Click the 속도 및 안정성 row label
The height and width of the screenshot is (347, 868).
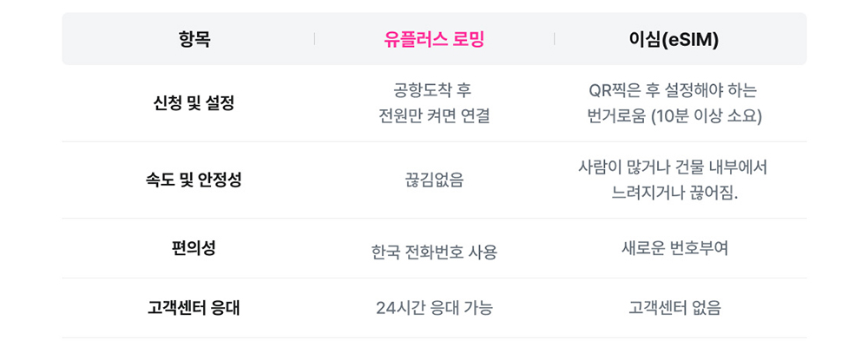pos(194,180)
